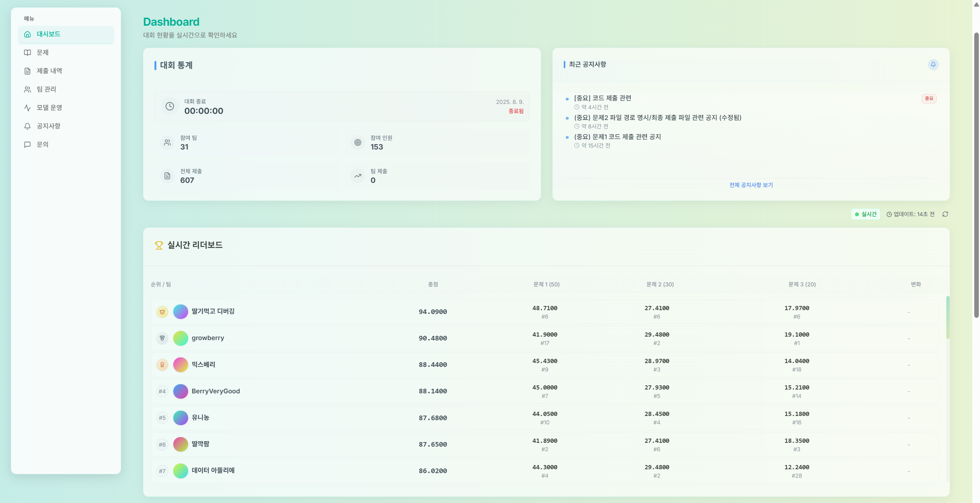The image size is (980, 503).
Task: Click the crown rank icon for first place
Action: click(x=162, y=312)
